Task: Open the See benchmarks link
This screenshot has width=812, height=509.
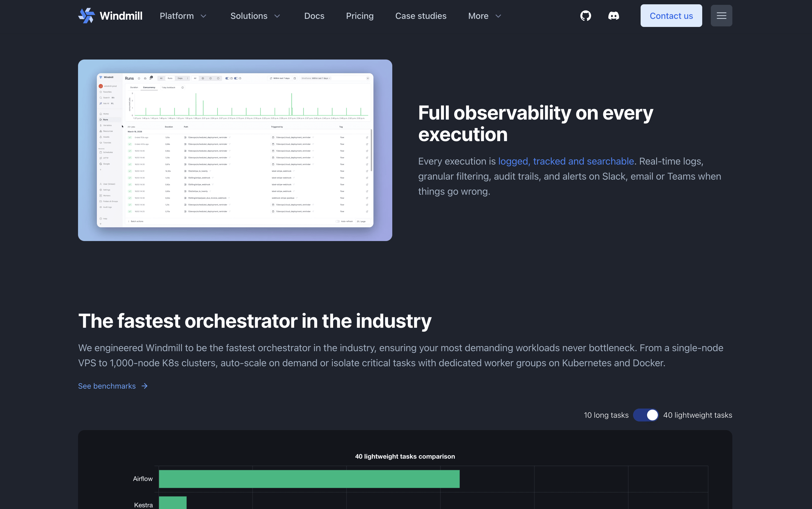Action: pyautogui.click(x=113, y=386)
